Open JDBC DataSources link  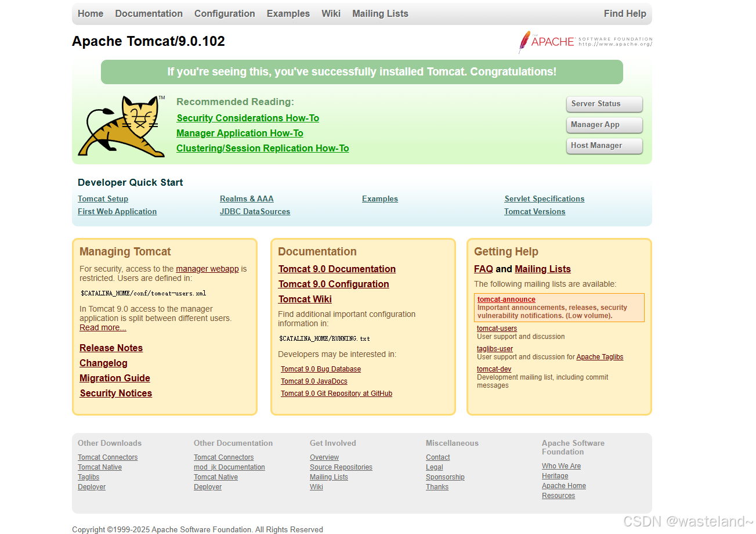click(255, 211)
